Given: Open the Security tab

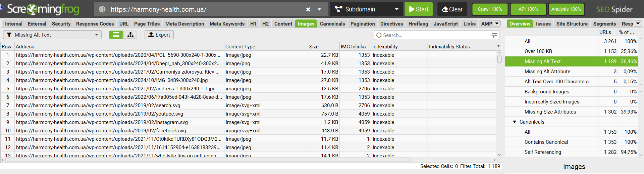Looking at the screenshot, I should [x=61, y=24].
